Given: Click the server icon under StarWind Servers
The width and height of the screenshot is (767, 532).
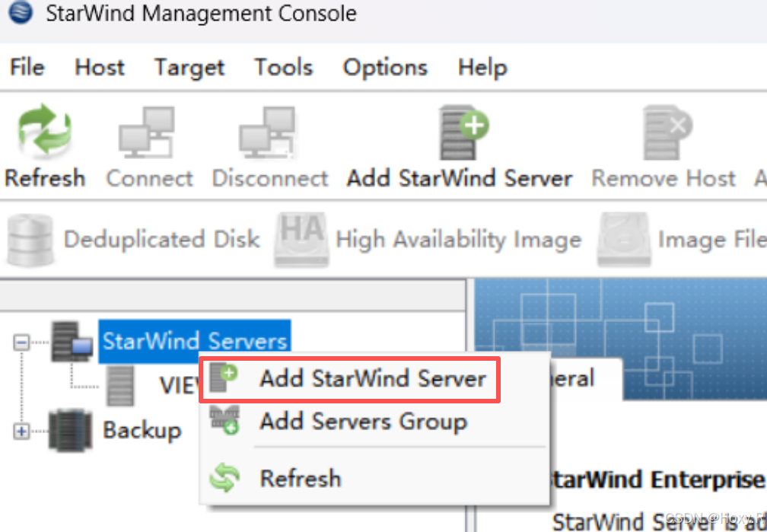Looking at the screenshot, I should point(120,386).
